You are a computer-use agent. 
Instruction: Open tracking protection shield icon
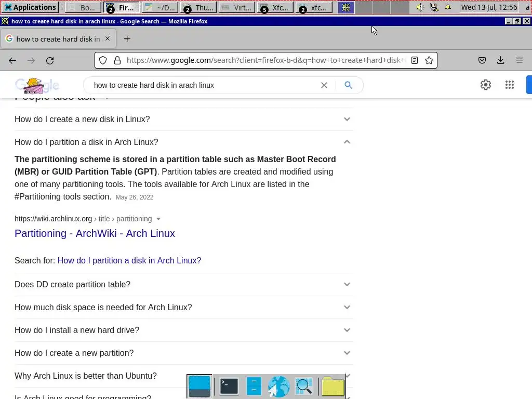pos(103,60)
